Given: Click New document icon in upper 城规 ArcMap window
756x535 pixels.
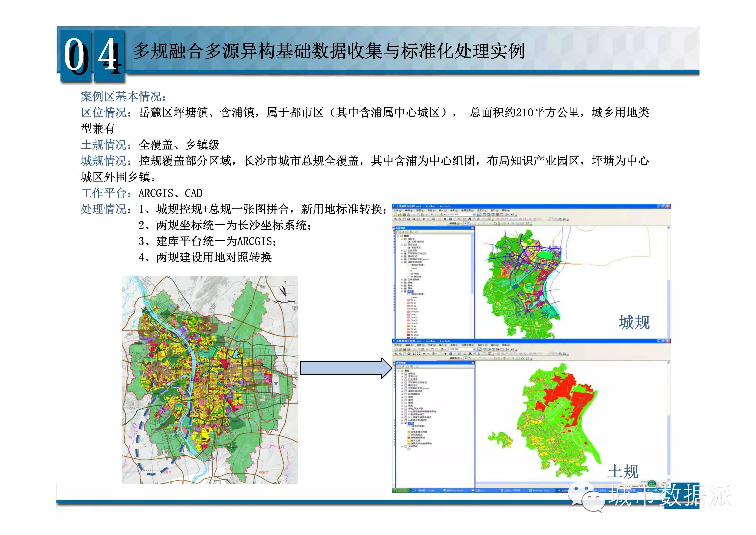Looking at the screenshot, I should pos(396,215).
